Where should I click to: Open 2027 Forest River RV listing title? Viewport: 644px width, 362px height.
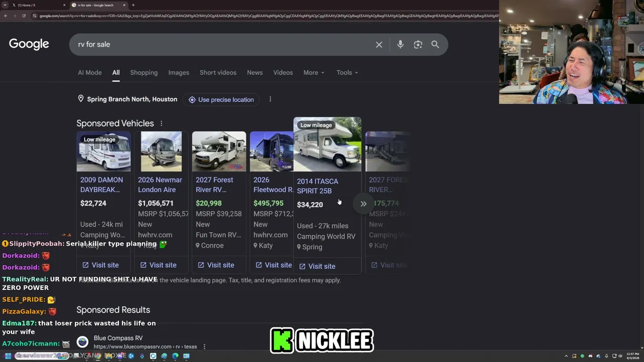[214, 185]
